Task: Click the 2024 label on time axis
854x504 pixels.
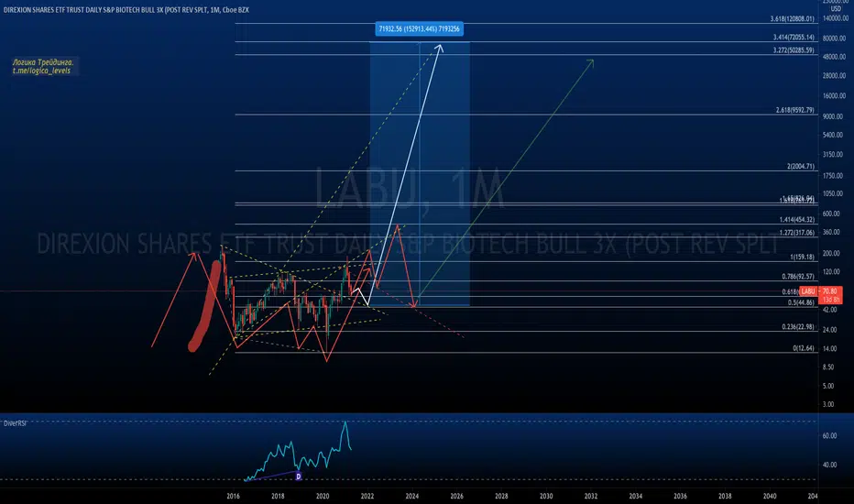Action: 411,497
